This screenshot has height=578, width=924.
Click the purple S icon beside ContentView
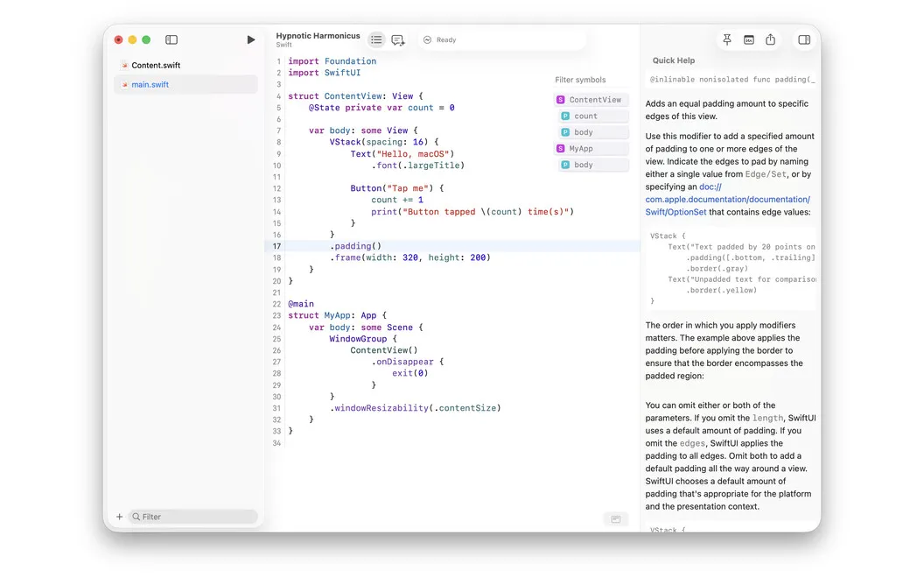point(560,100)
